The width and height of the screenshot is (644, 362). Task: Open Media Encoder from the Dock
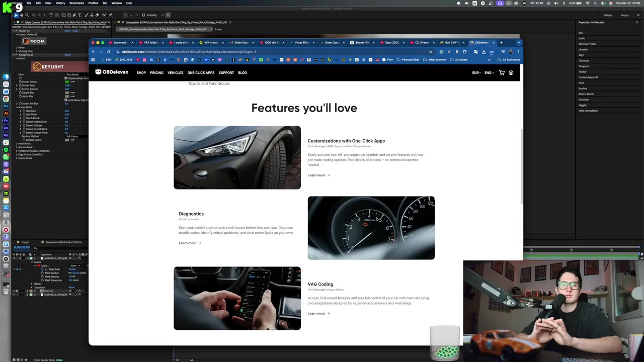[6, 135]
